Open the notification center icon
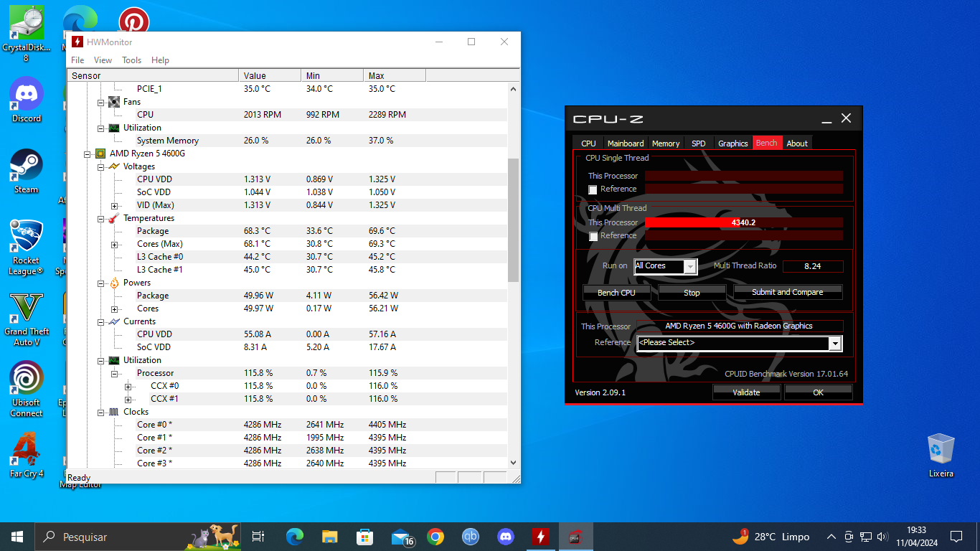Screen dimensions: 980x551 pyautogui.click(x=956, y=537)
